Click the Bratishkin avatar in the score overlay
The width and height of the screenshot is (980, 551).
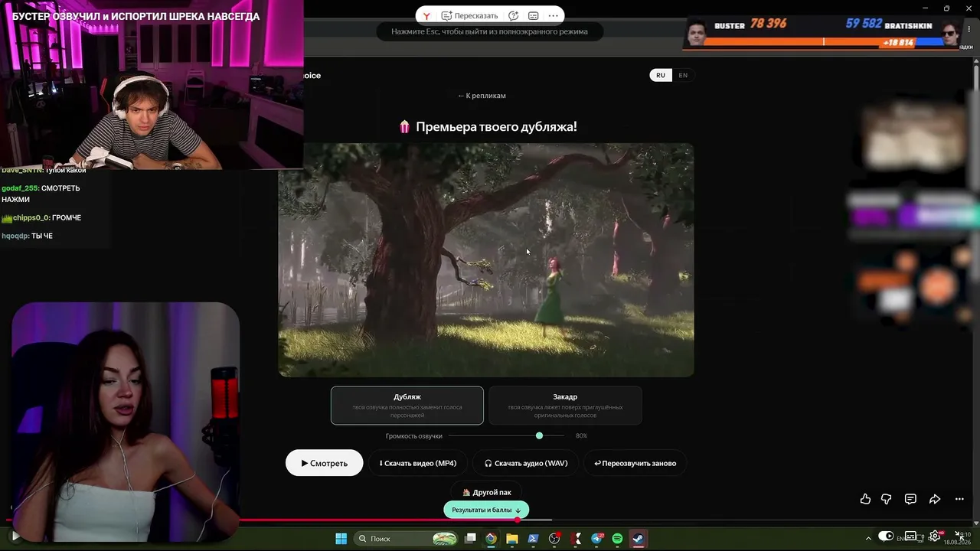click(x=949, y=34)
